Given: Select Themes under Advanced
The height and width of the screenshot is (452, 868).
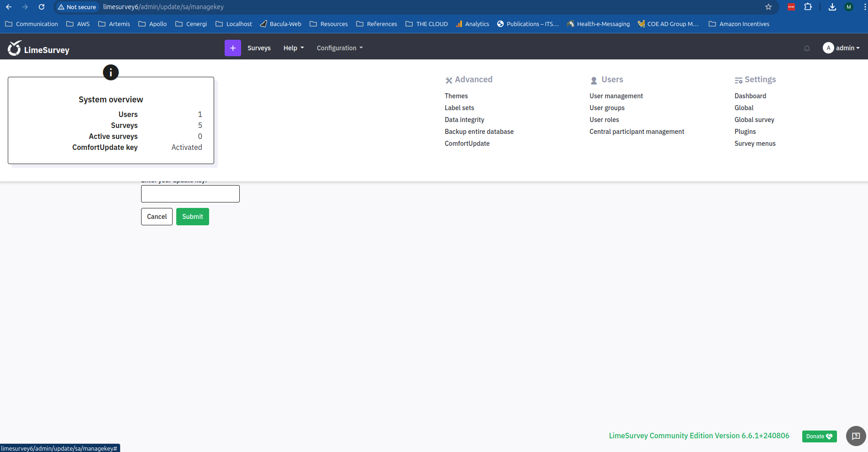Looking at the screenshot, I should coord(456,96).
